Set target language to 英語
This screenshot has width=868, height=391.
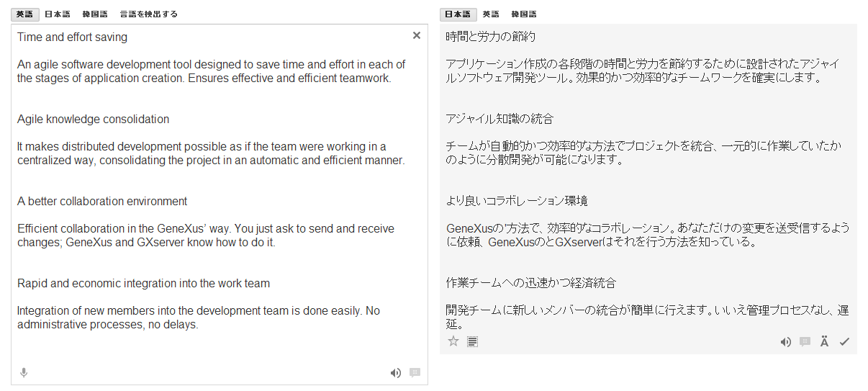491,14
